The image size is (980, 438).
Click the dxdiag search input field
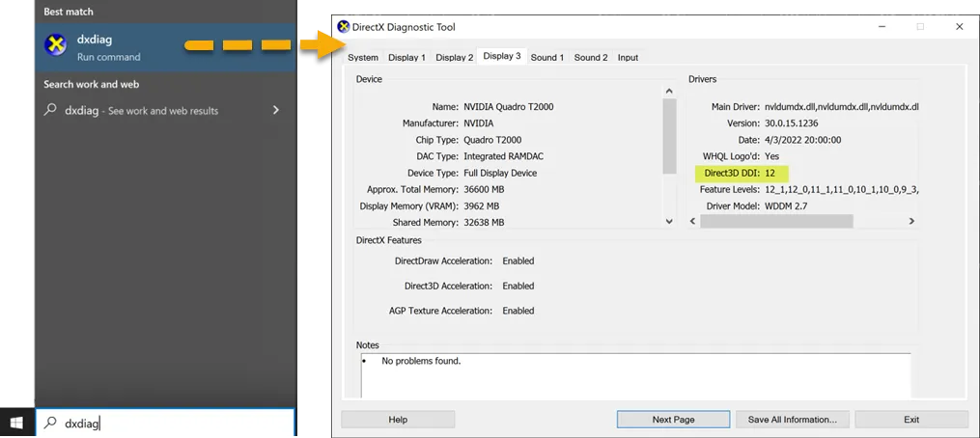[x=165, y=423]
